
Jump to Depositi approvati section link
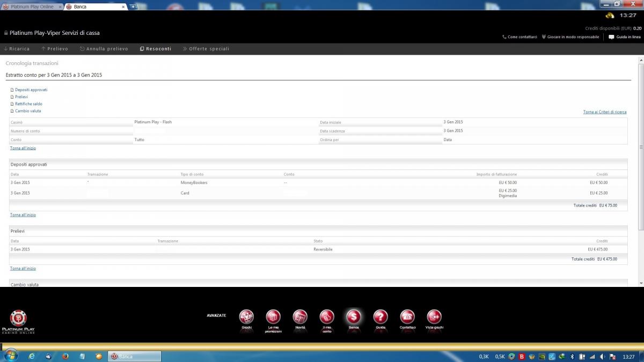point(31,90)
